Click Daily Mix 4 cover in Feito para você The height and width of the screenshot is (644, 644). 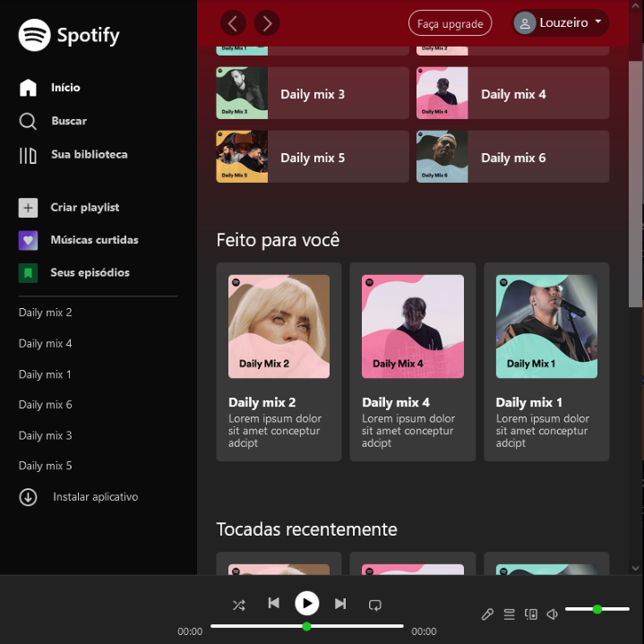pos(413,327)
